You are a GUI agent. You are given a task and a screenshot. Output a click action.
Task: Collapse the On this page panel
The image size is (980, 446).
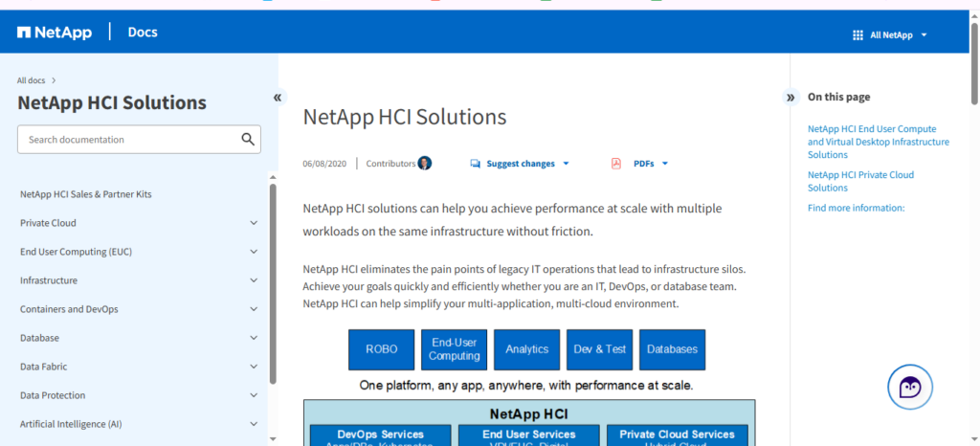[x=791, y=97]
